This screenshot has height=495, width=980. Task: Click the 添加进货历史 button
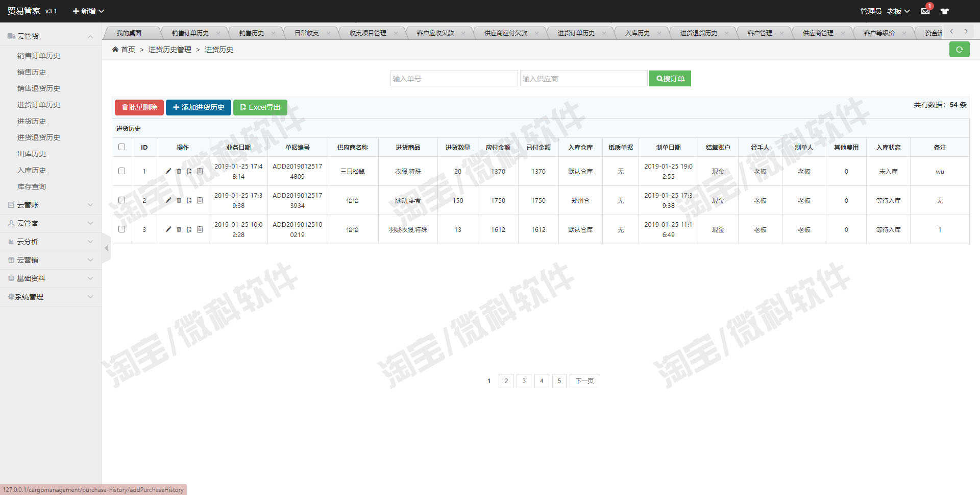[x=199, y=107]
